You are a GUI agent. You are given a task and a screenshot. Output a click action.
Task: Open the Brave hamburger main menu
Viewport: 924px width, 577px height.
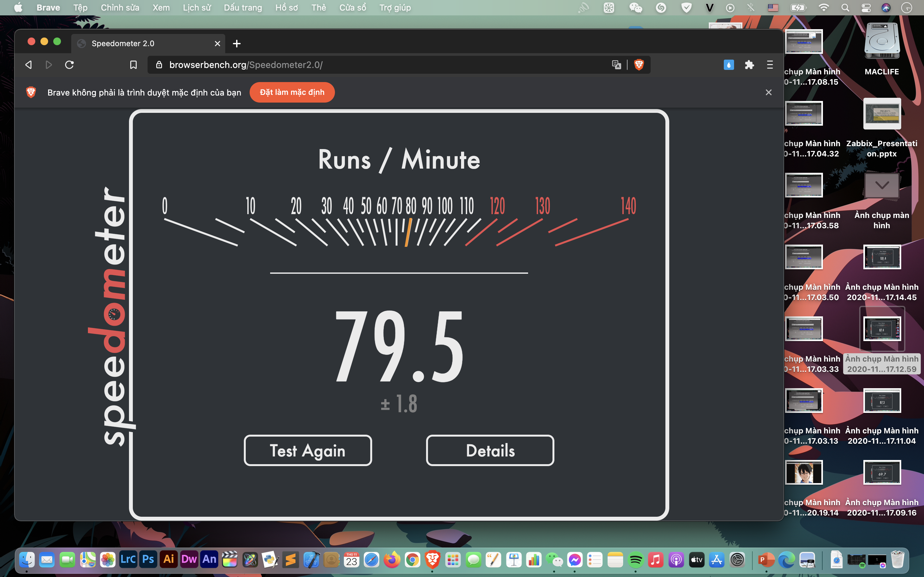tap(770, 65)
